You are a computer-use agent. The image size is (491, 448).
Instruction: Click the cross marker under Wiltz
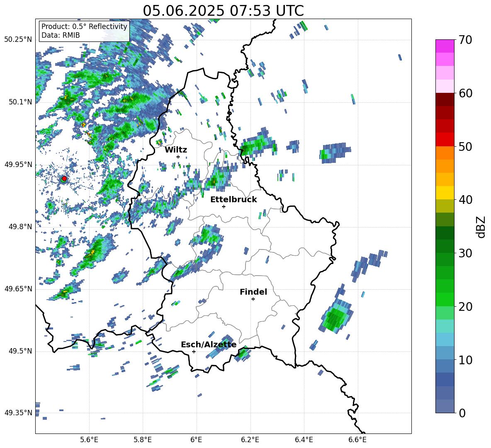coord(178,157)
